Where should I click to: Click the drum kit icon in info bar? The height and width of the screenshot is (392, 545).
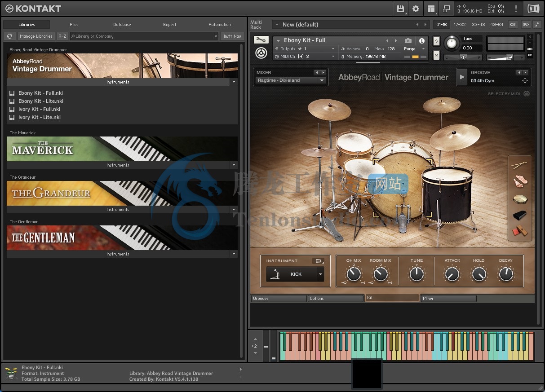[11, 374]
